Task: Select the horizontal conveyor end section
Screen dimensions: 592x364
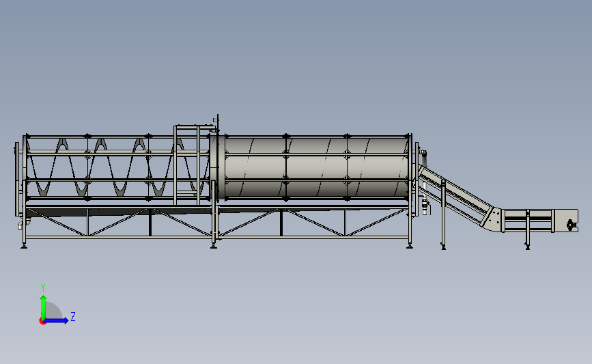Action: [540, 221]
